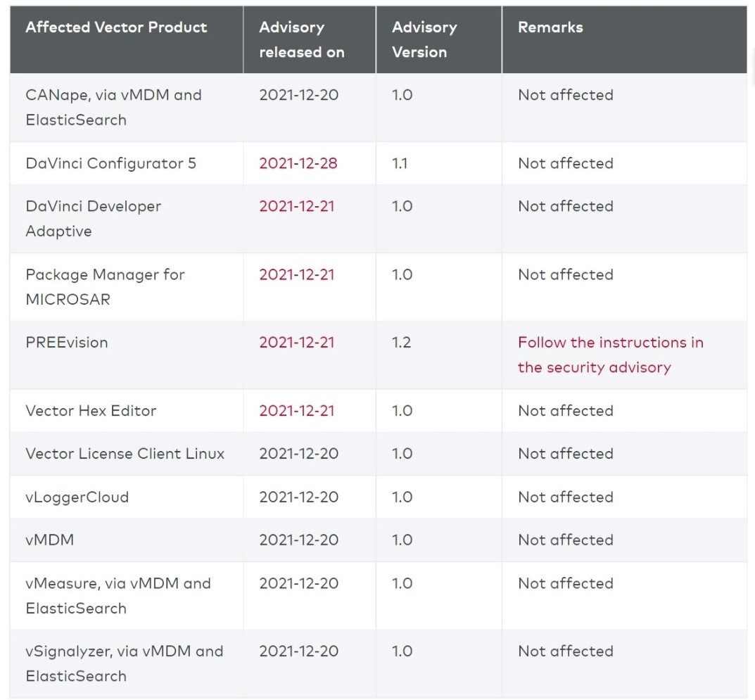
Task: Open Package Manager for MICROSAR advisory date link
Action: click(296, 274)
